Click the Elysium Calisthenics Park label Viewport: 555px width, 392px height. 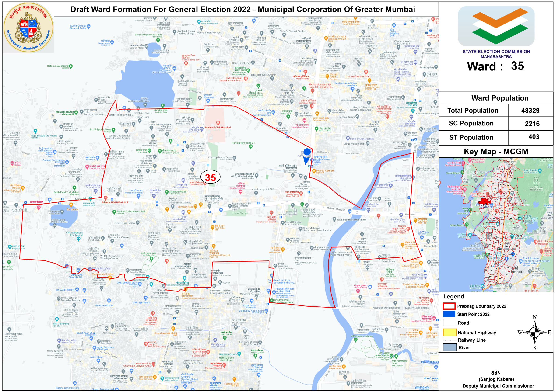tap(131, 211)
